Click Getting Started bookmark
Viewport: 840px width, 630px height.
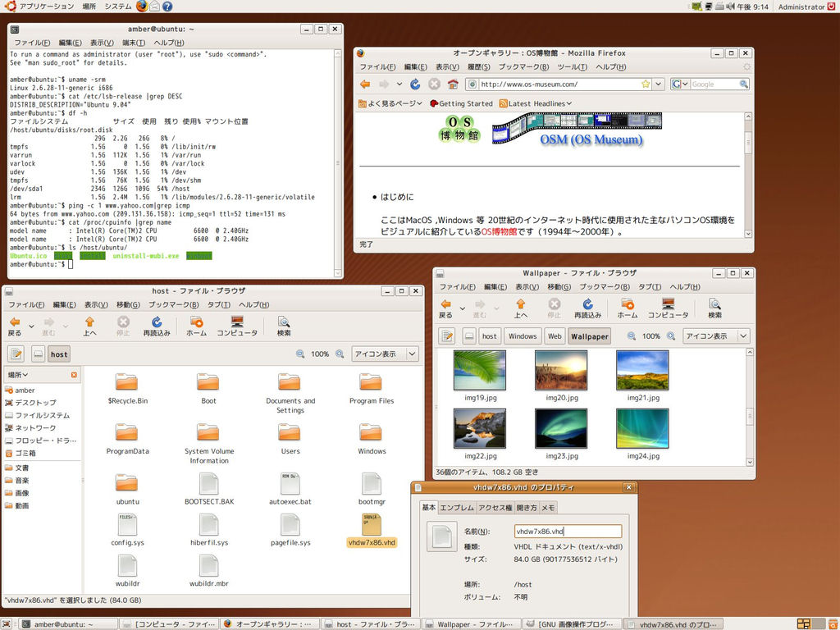coord(461,104)
